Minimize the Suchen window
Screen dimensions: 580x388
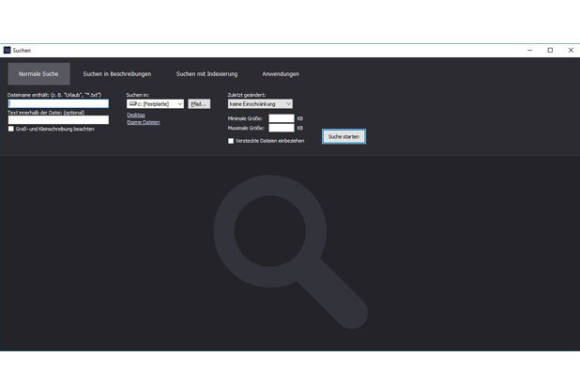point(530,50)
